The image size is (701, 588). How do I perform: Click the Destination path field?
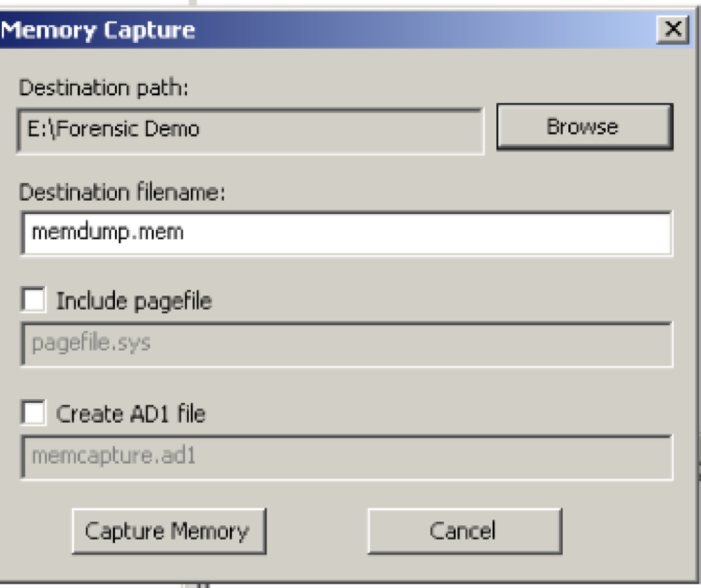pyautogui.click(x=250, y=129)
